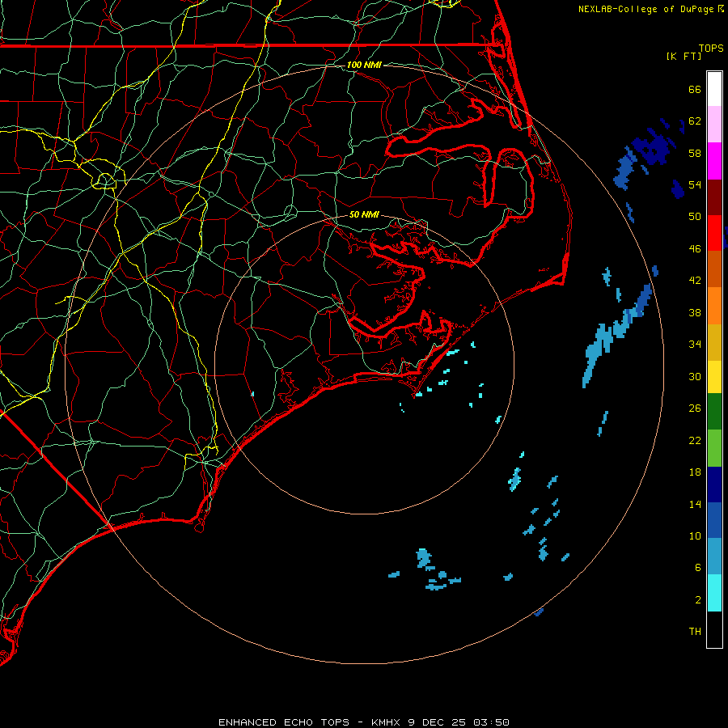Select the gold 38 K FT swatch
Viewport: 728px width, 728px height.
(714, 342)
